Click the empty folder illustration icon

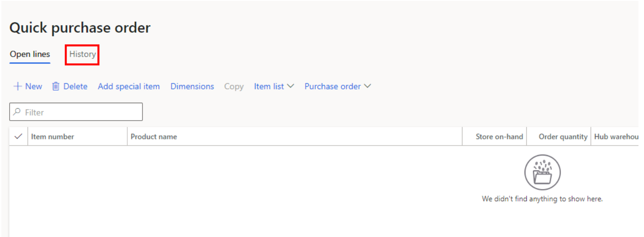pyautogui.click(x=542, y=173)
